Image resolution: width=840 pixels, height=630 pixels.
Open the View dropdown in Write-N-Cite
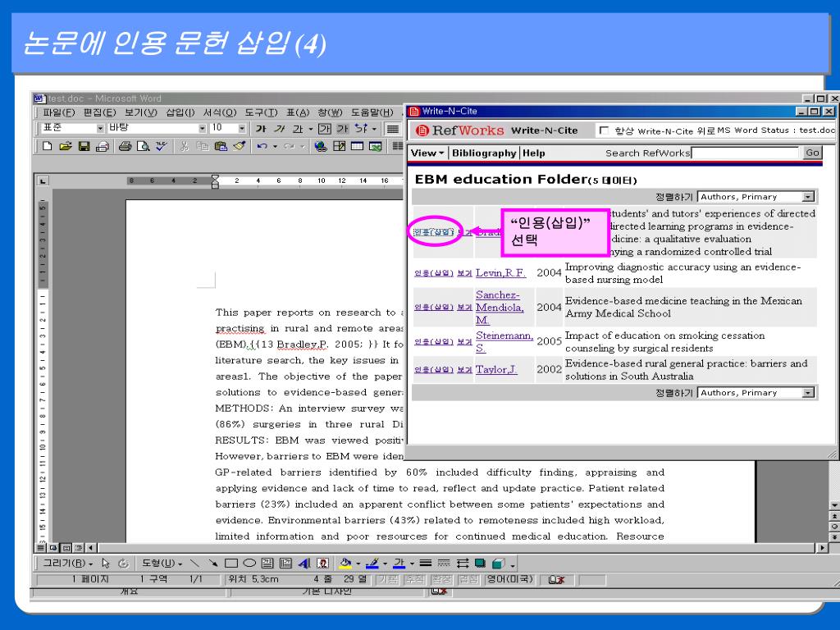coord(427,153)
